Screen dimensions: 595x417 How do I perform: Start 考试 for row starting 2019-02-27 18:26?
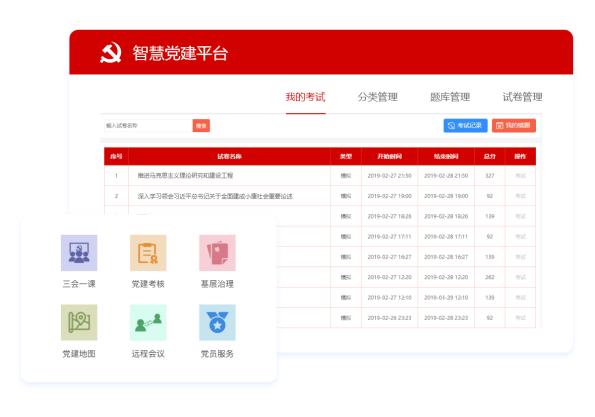pyautogui.click(x=520, y=216)
